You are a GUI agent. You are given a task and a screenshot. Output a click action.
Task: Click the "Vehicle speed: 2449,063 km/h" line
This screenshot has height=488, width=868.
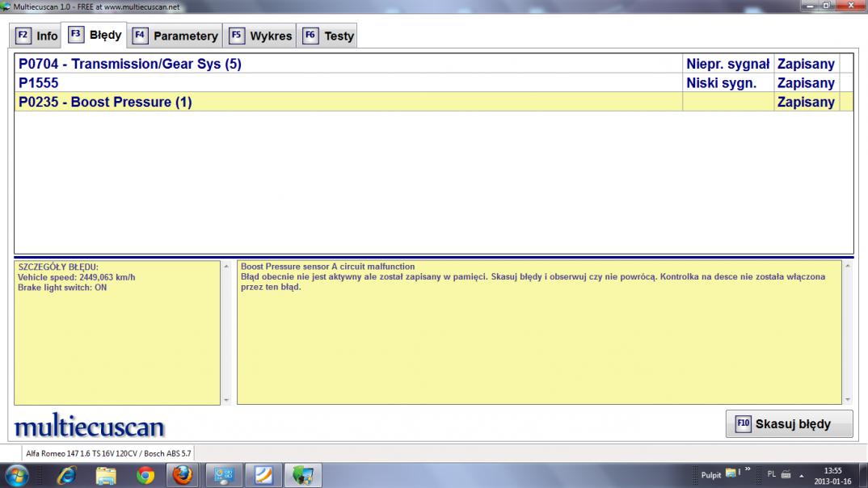[77, 277]
